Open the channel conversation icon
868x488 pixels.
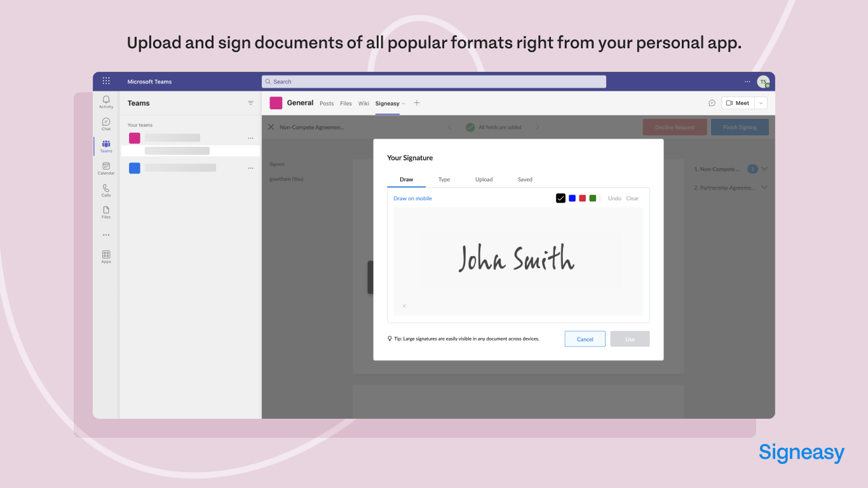[x=712, y=103]
